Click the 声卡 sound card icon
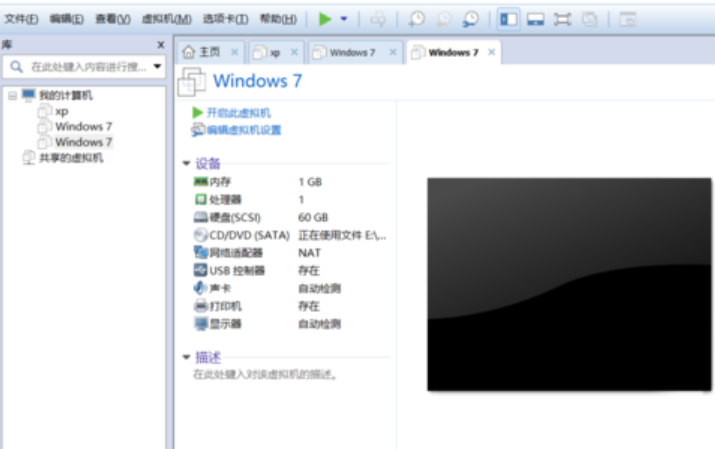Image resolution: width=715 pixels, height=449 pixels. 200,288
